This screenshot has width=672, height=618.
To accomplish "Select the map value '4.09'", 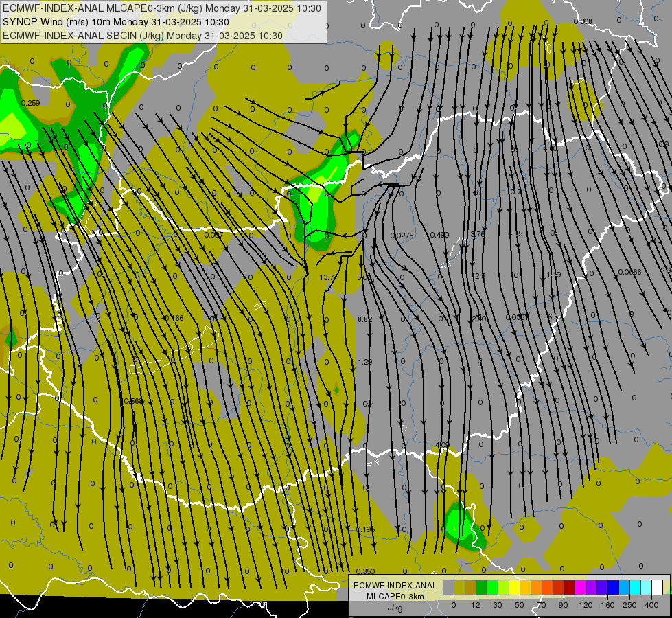I will tap(442, 445).
